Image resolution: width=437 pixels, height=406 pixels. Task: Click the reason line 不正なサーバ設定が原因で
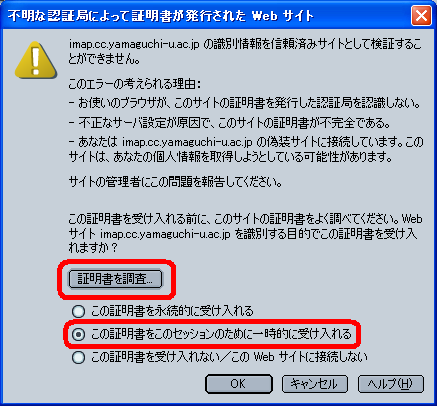click(x=230, y=123)
